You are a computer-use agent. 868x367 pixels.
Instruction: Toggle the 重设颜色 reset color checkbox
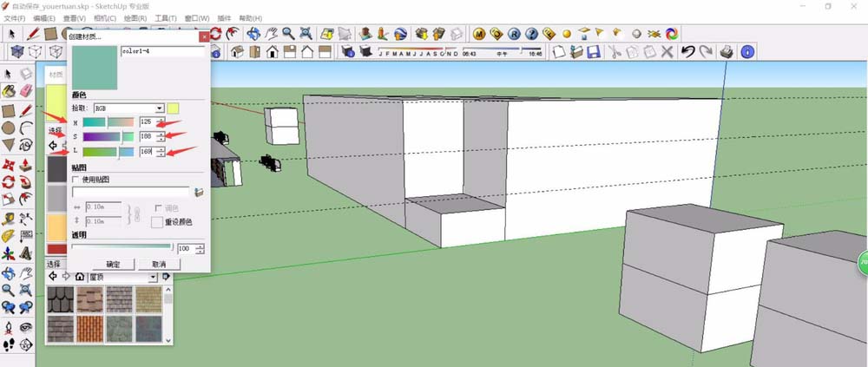pyautogui.click(x=156, y=222)
